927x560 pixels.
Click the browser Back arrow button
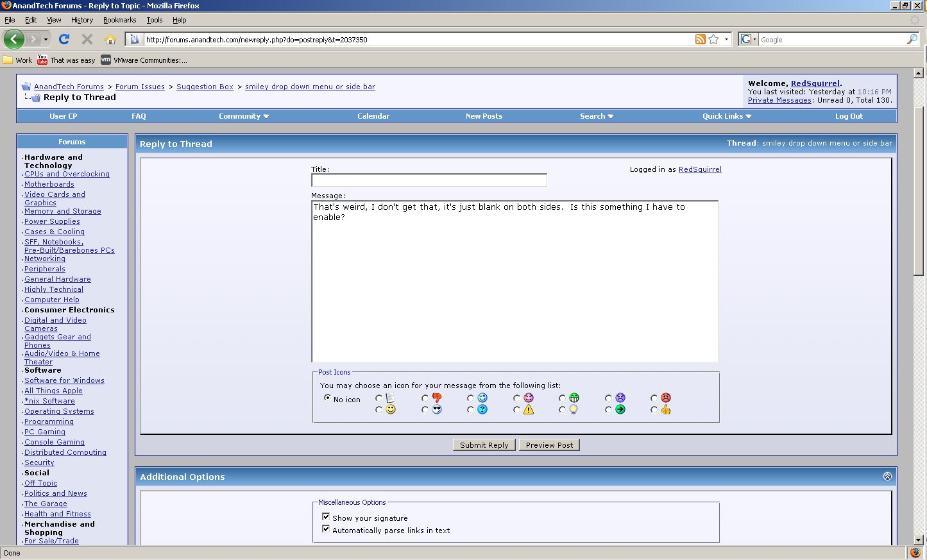(14, 39)
